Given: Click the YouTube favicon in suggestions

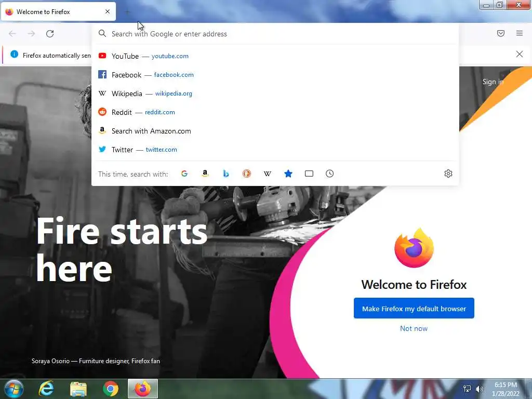Looking at the screenshot, I should (102, 56).
